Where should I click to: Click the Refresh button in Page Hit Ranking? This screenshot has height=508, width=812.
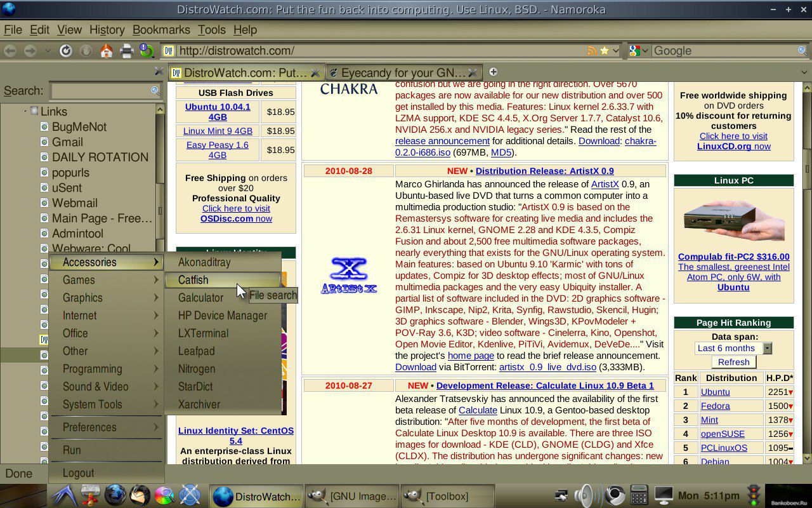(x=733, y=362)
